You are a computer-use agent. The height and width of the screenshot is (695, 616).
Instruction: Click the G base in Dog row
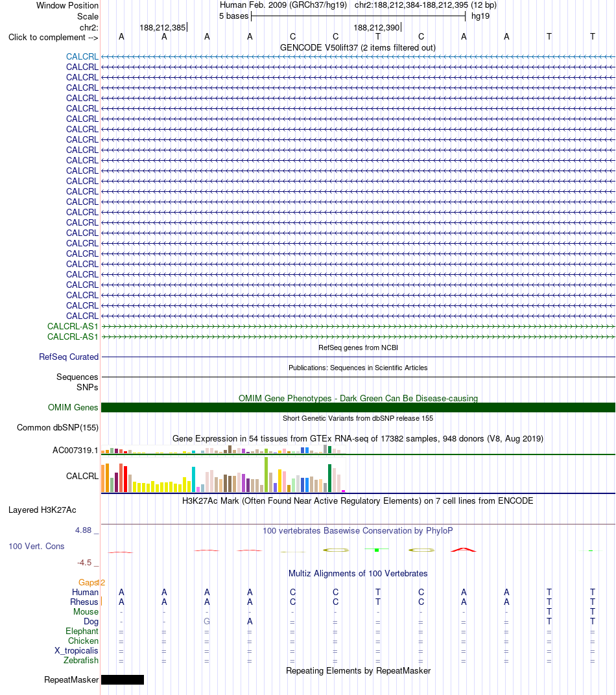pos(207,622)
